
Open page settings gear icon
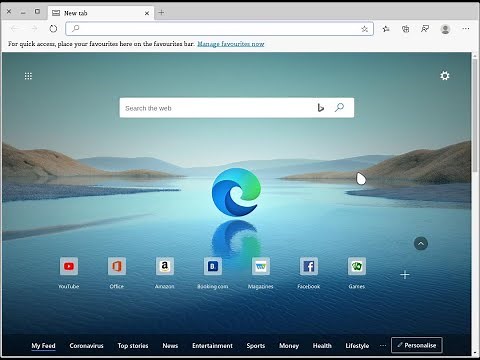[x=445, y=76]
